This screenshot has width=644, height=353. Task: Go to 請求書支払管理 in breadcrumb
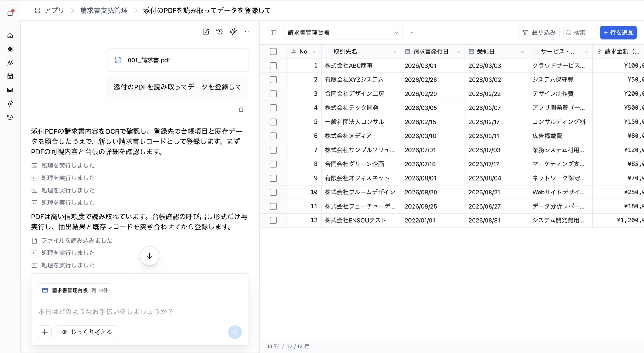[104, 10]
